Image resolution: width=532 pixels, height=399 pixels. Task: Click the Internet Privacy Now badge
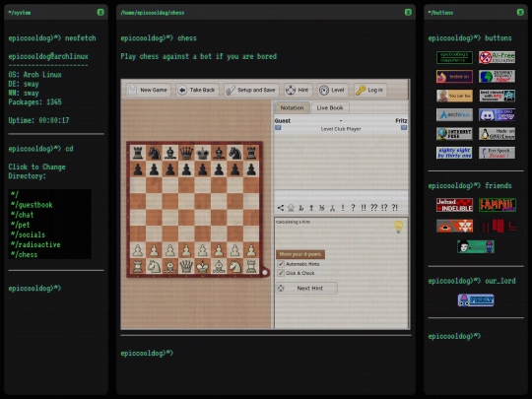click(498, 77)
